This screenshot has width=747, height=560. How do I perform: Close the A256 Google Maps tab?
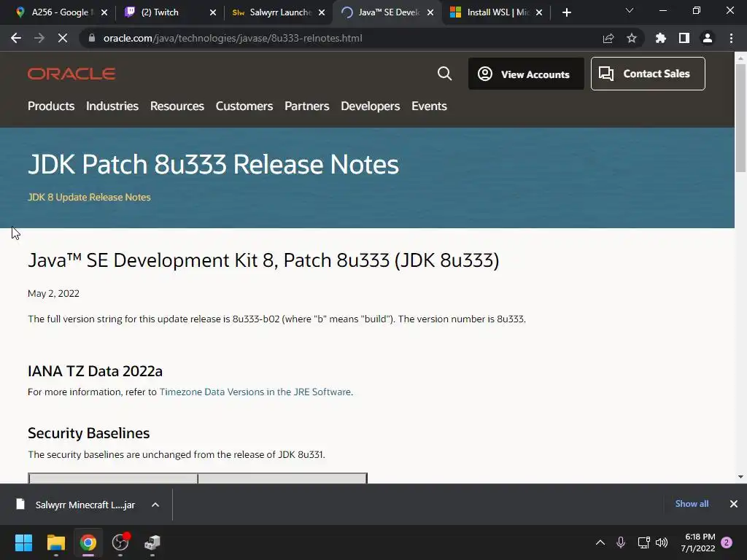tap(104, 12)
